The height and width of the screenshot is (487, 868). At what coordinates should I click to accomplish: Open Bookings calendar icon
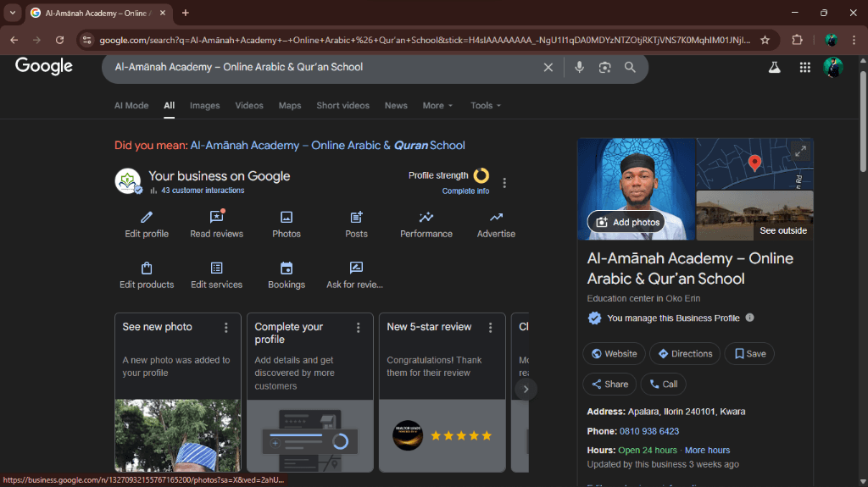287,268
